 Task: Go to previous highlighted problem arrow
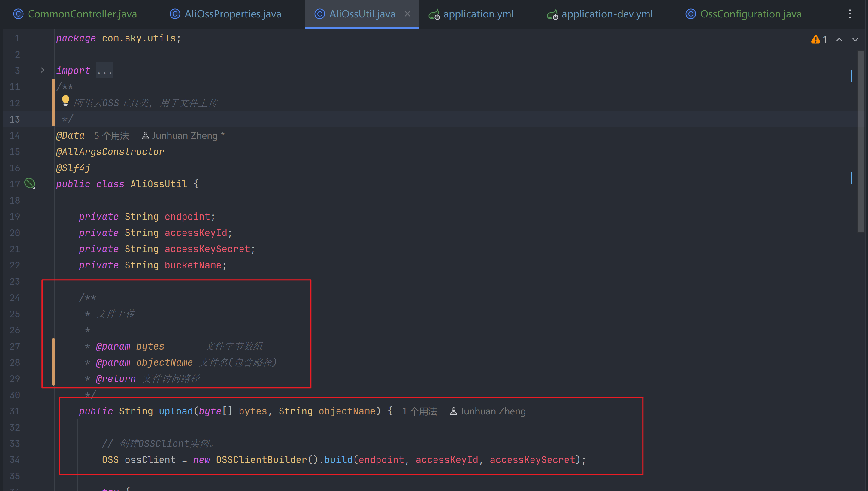(839, 39)
